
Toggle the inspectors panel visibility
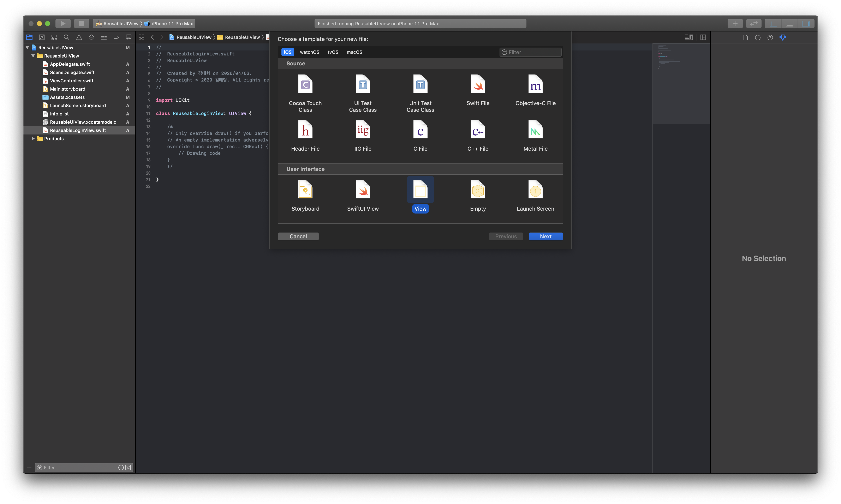pyautogui.click(x=806, y=23)
